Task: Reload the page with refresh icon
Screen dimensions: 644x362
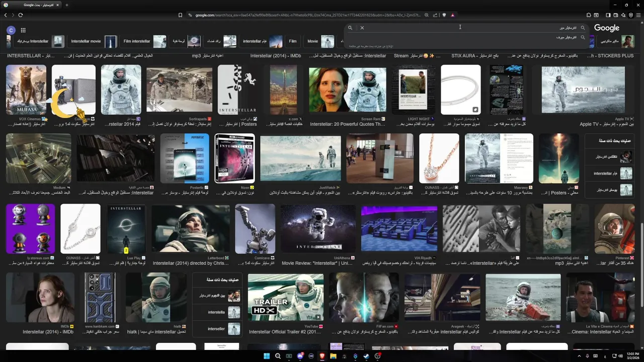Action: tap(20, 15)
